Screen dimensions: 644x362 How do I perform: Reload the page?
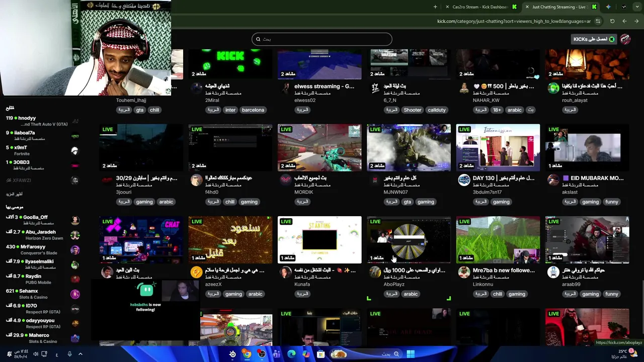point(612,21)
